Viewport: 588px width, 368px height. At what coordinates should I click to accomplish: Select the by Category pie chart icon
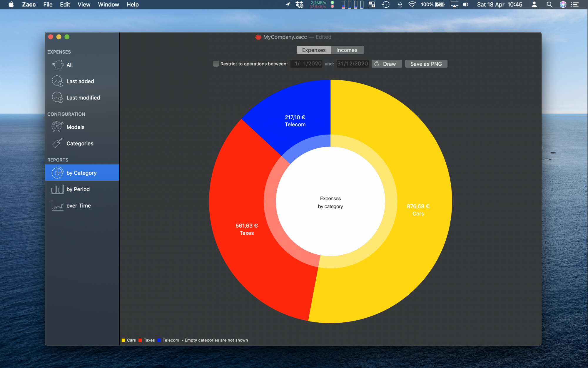[x=57, y=173]
